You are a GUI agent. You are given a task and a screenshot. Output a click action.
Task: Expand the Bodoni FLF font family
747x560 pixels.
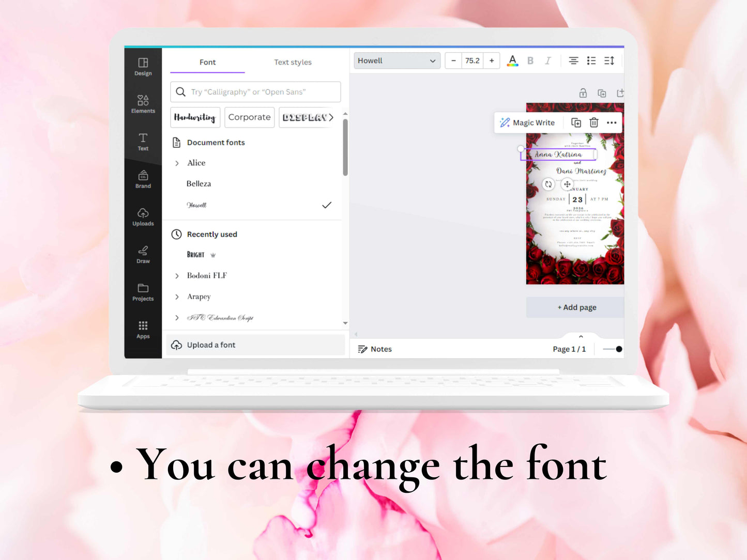(177, 275)
